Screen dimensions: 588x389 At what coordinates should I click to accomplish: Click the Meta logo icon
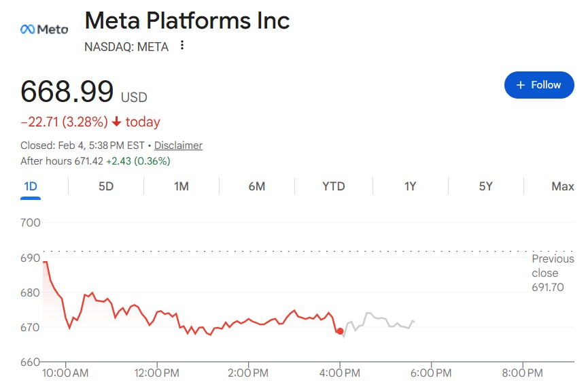coord(44,29)
